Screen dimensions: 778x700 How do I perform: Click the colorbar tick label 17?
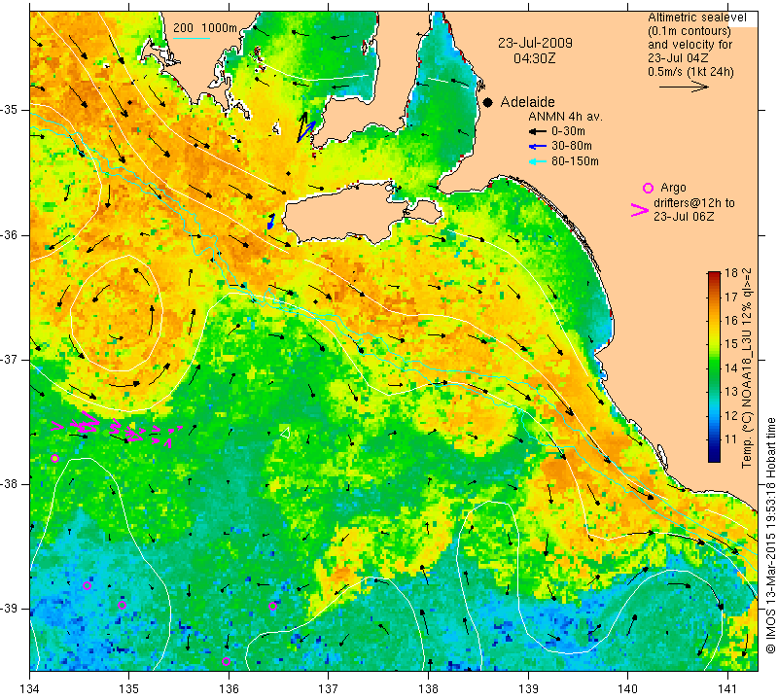point(731,297)
